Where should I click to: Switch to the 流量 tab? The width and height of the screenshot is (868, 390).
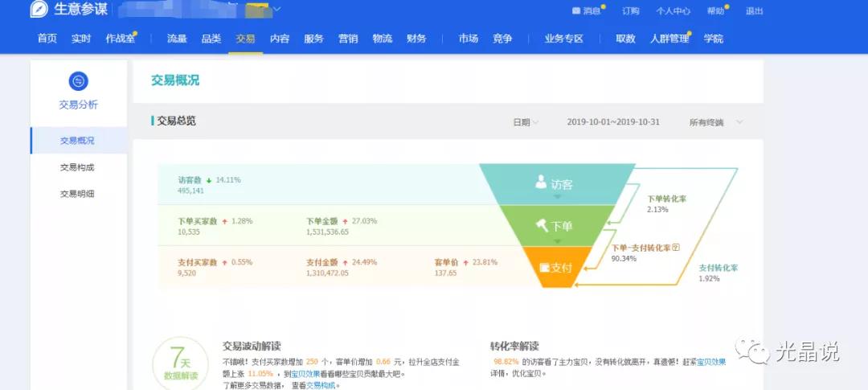pyautogui.click(x=177, y=39)
